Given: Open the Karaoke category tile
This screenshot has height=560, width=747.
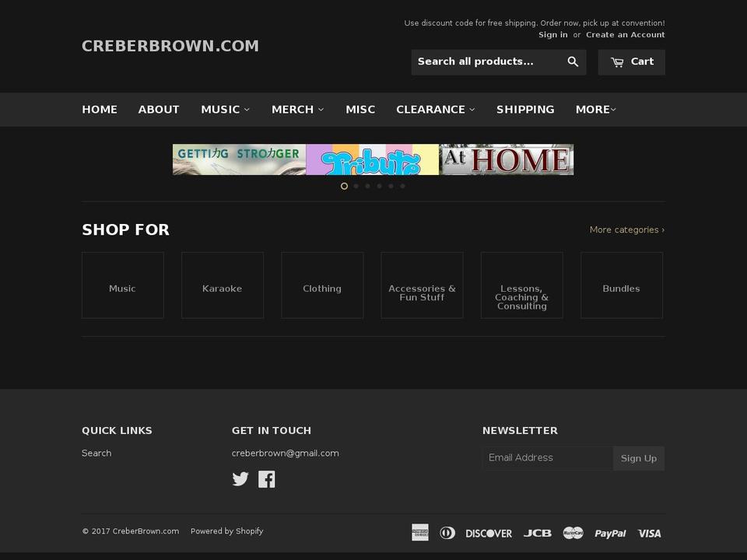Looking at the screenshot, I should [x=223, y=285].
